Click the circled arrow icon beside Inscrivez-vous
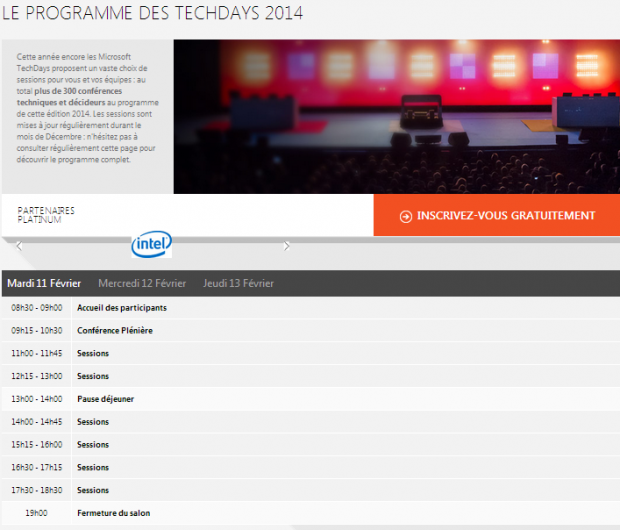The width and height of the screenshot is (620, 530). pos(406,216)
